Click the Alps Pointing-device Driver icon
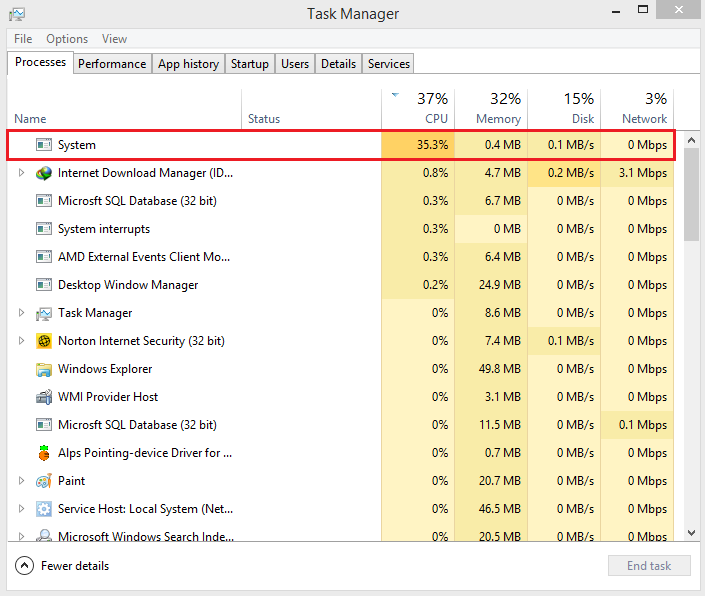705x596 pixels. click(44, 453)
